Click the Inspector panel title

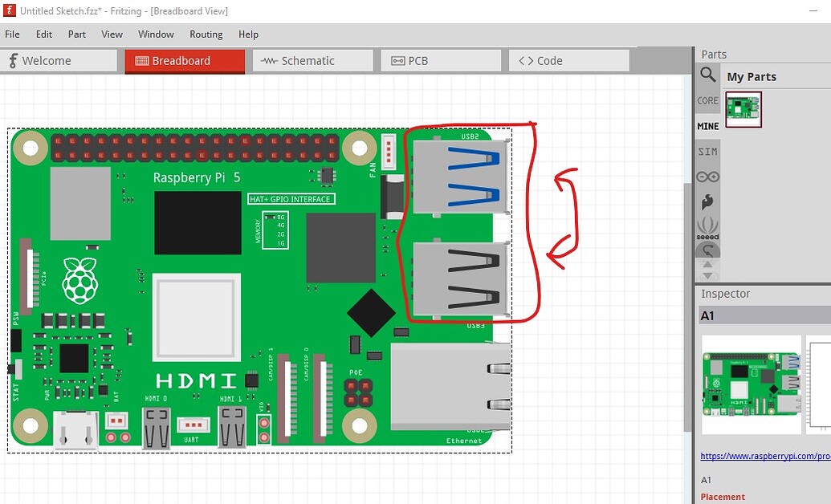point(725,294)
